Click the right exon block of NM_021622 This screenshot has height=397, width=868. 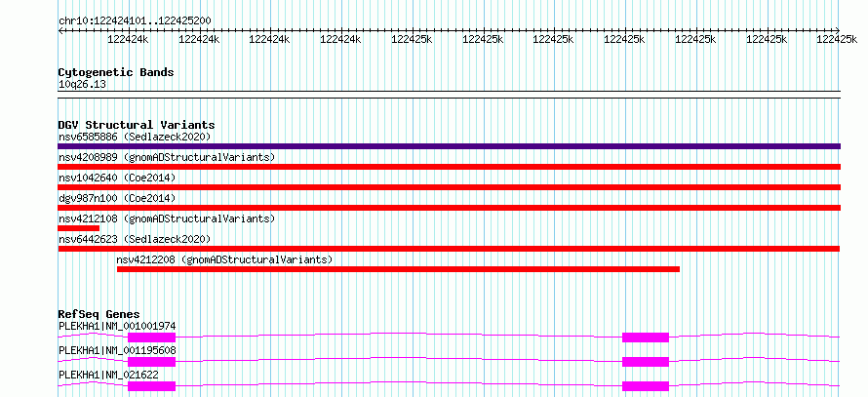coord(646,386)
